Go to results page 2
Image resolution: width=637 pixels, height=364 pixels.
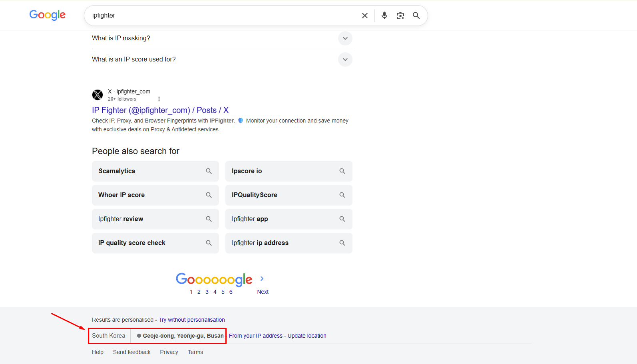click(199, 292)
